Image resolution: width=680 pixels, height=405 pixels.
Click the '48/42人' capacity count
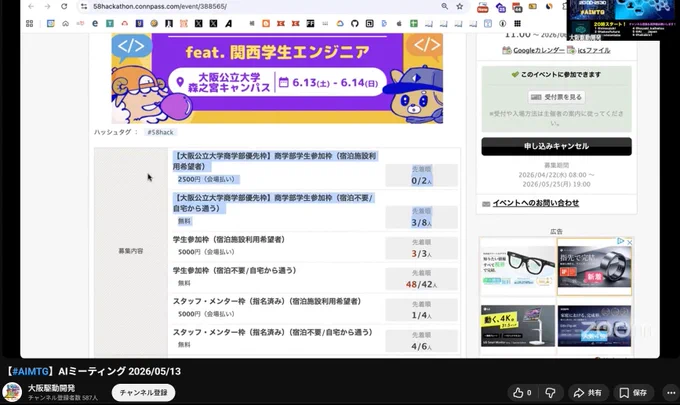(422, 284)
